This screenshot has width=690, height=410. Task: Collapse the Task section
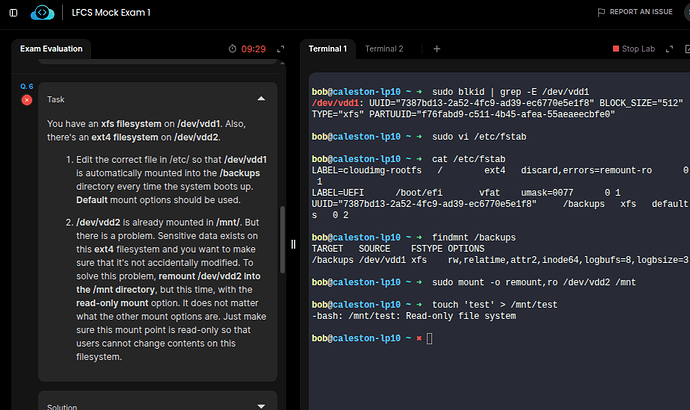click(x=261, y=99)
